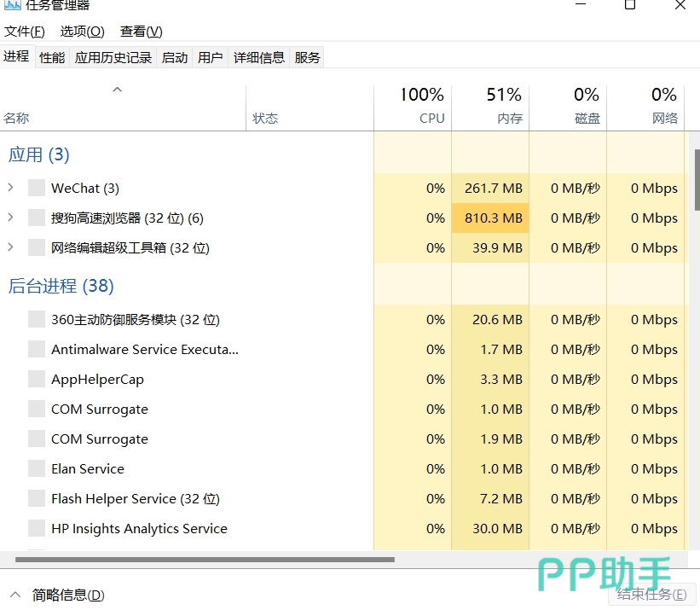700x610 pixels.
Task: Click the 搜狗高速浏览器 process icon
Action: pyautogui.click(x=36, y=218)
